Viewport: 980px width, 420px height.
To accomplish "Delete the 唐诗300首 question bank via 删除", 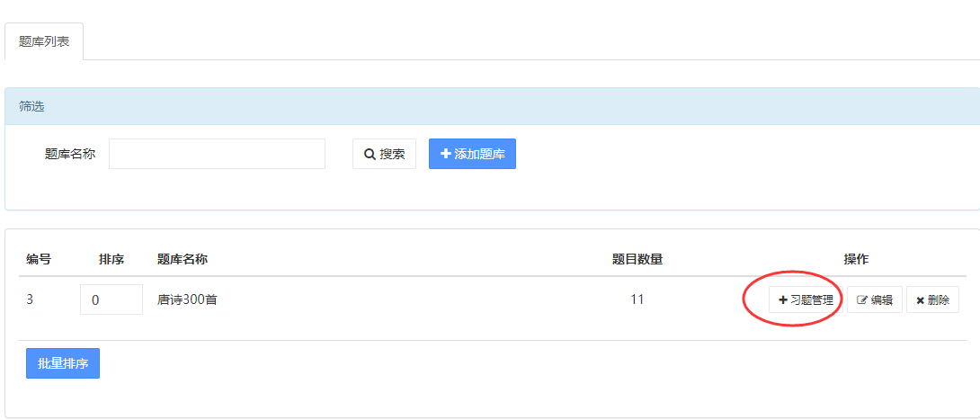I will click(x=932, y=300).
